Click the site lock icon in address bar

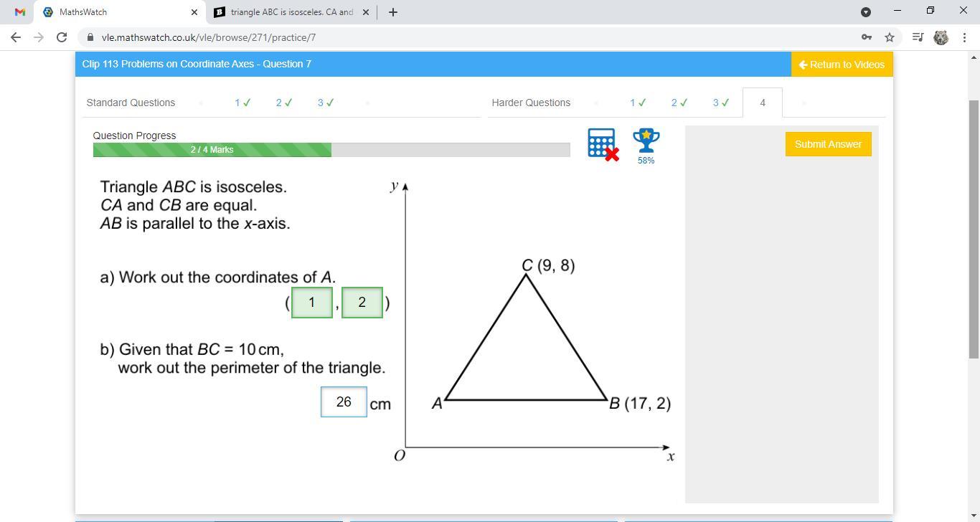tap(90, 37)
